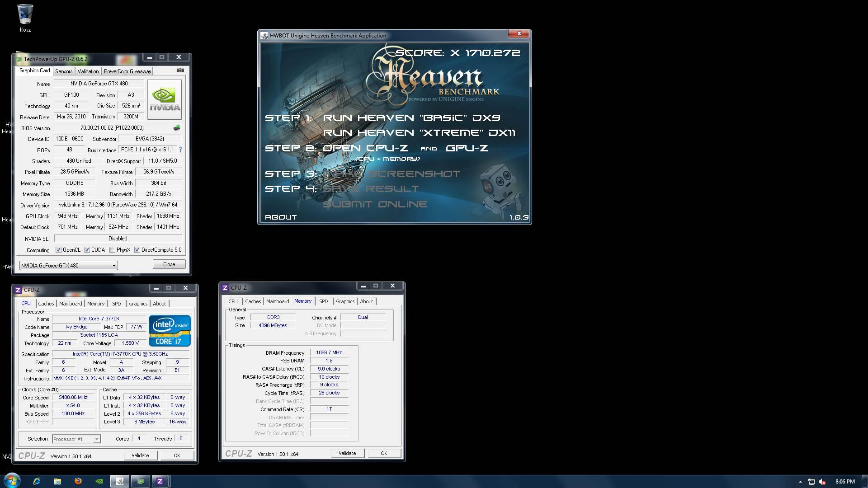The height and width of the screenshot is (488, 868).
Task: Open the NVIDIA GeForce GTX 480 card dropdown
Action: 69,265
